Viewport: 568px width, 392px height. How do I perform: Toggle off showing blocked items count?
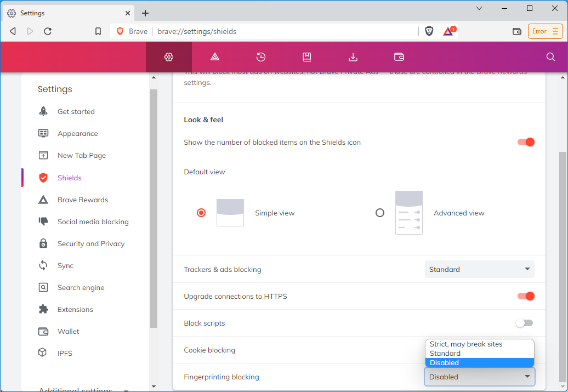pyautogui.click(x=526, y=142)
